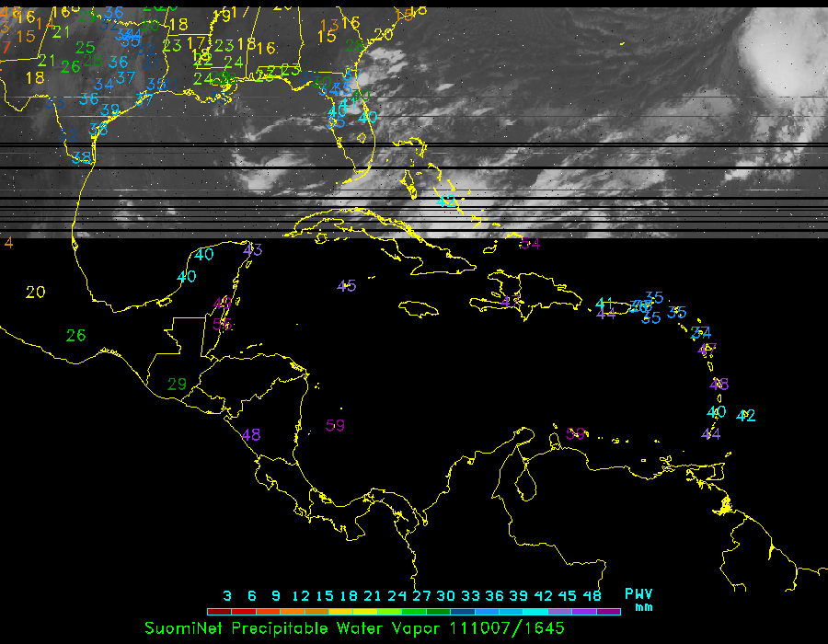Click the yellow 20 in central Mexico

pos(35,293)
